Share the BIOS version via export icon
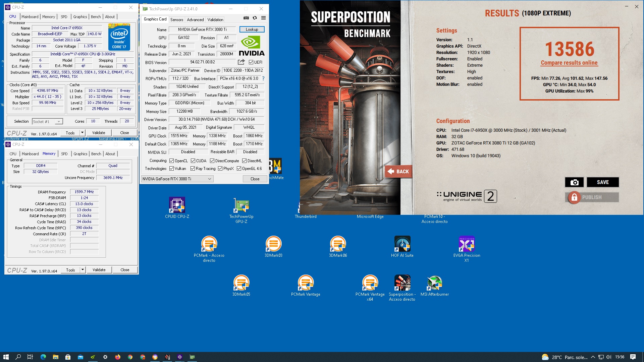 coord(241,62)
